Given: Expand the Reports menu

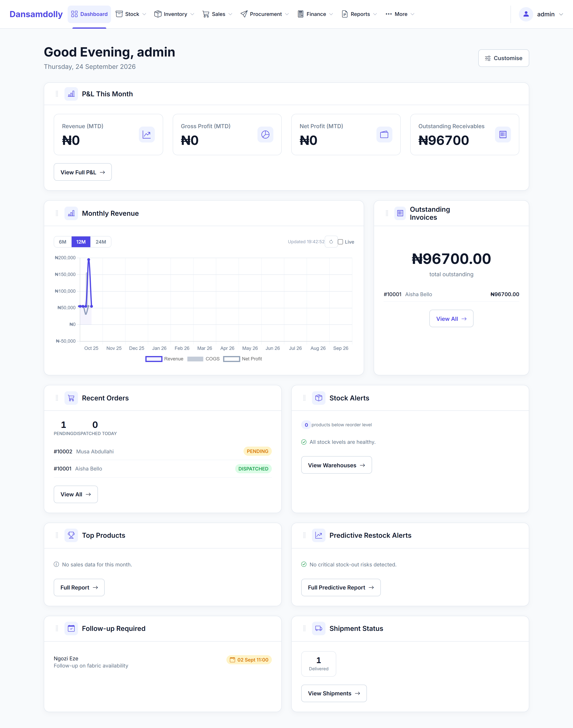Looking at the screenshot, I should (x=359, y=14).
